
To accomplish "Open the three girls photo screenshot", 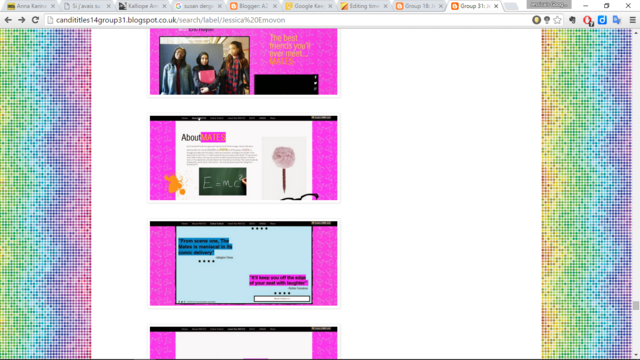I will pyautogui.click(x=244, y=62).
